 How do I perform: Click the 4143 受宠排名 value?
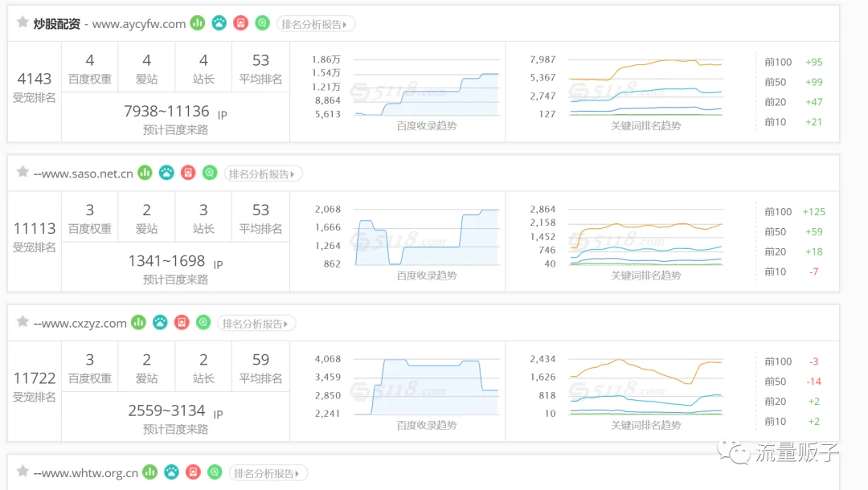point(35,79)
